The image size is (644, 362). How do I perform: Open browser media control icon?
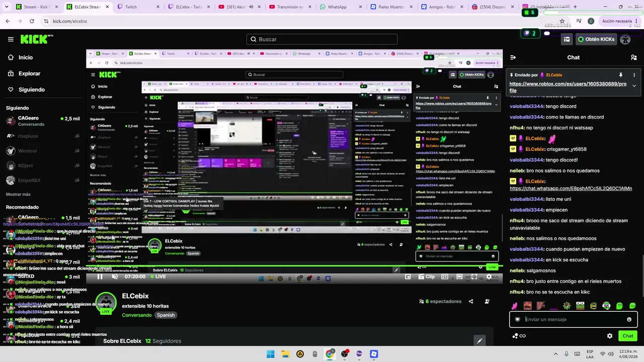[x=579, y=21]
